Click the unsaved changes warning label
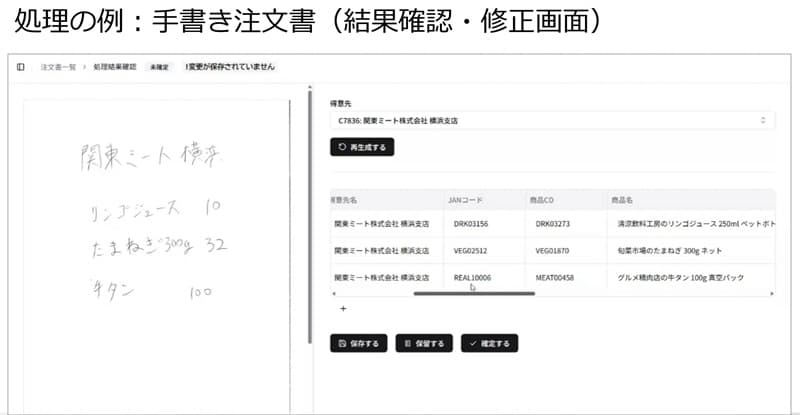 (228, 67)
